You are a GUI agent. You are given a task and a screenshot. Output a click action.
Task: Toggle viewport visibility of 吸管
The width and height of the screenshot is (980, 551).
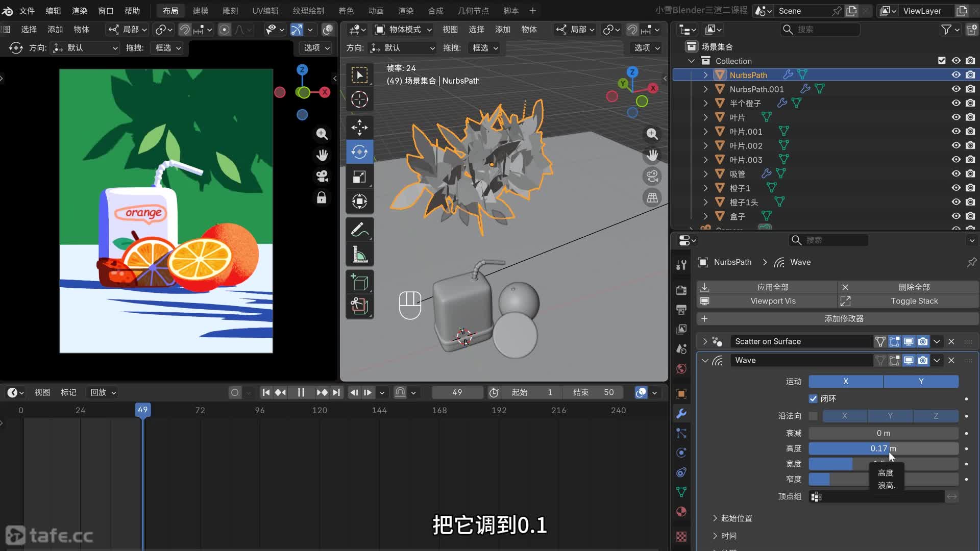pyautogui.click(x=956, y=174)
